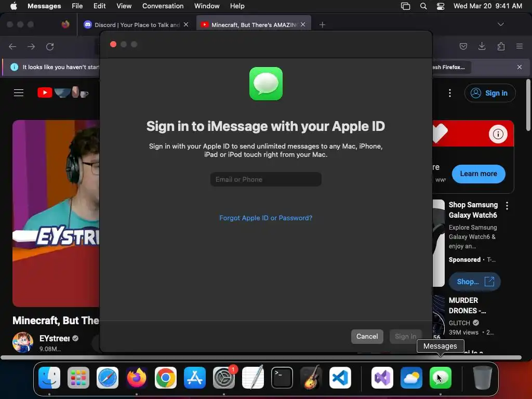Click the Email or Phone field
This screenshot has height=399, width=532.
click(x=265, y=179)
